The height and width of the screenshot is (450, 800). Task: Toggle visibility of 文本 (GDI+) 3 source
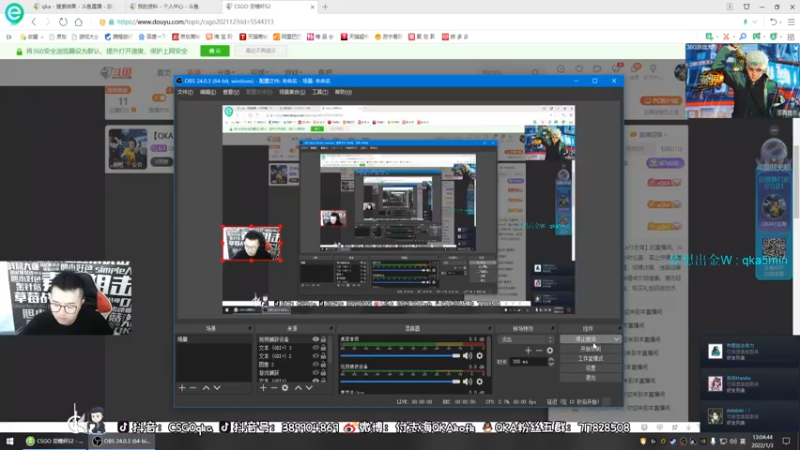click(x=315, y=347)
